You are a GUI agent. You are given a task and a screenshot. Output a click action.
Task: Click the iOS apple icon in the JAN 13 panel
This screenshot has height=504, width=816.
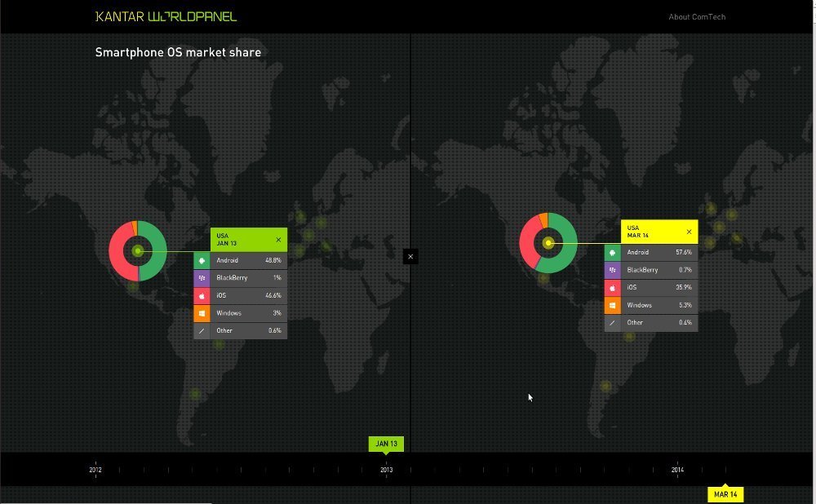(x=202, y=295)
